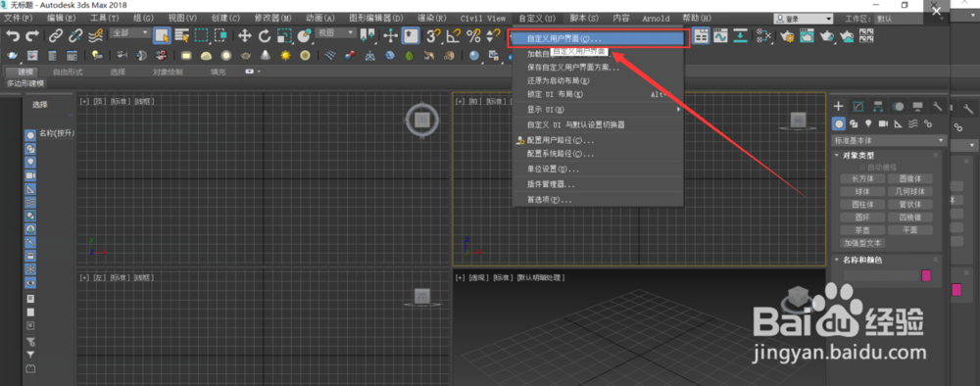The width and height of the screenshot is (980, 386).
Task: Open the 全部 selection filter dropdown
Action: coord(130,32)
